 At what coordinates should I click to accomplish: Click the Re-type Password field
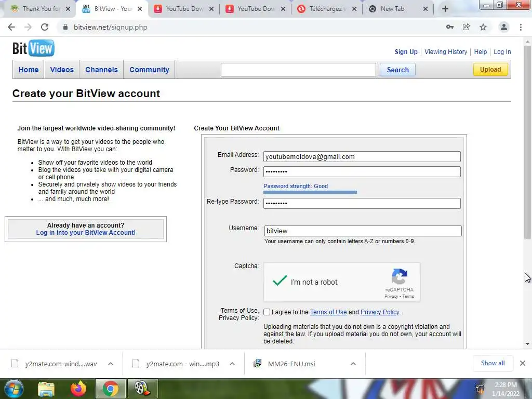point(362,203)
